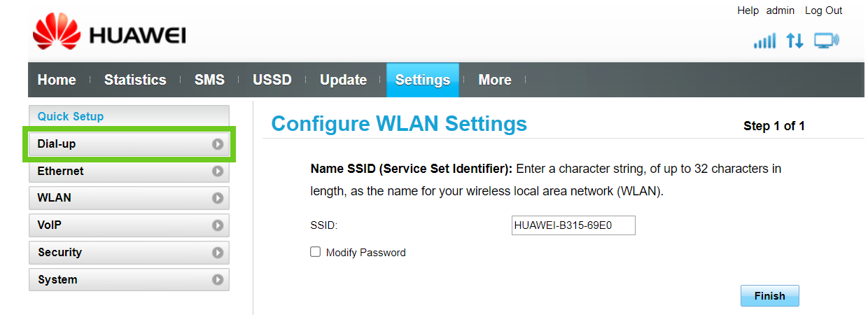Screen dimensions: 868x315
Task: Go to the SMS tab
Action: [x=209, y=80]
